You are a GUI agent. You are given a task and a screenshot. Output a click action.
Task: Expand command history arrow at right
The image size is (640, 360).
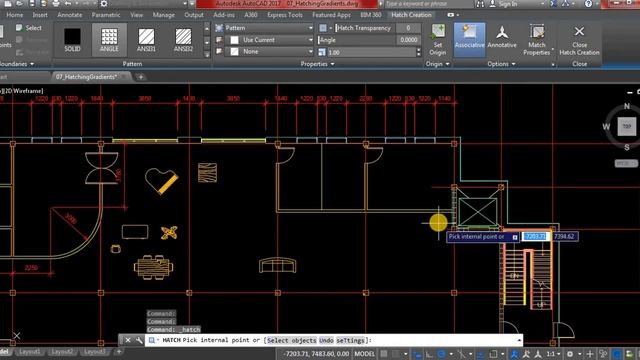(x=519, y=340)
